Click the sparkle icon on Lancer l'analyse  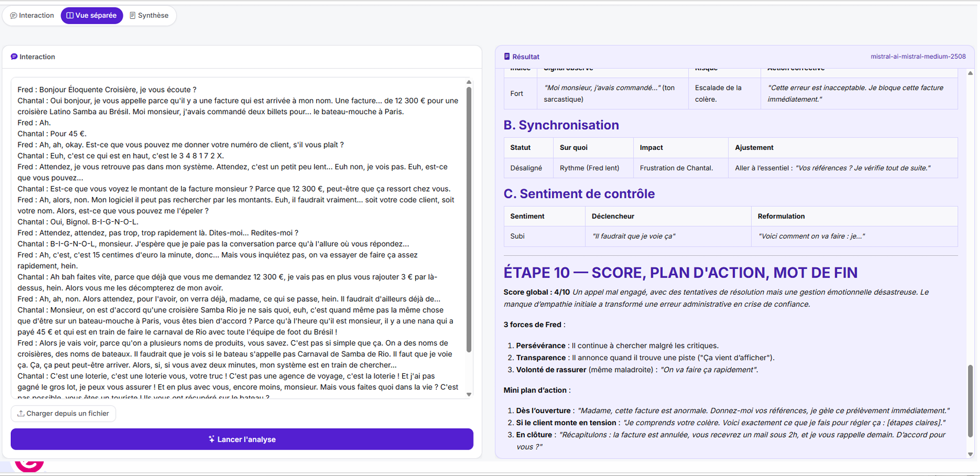211,439
